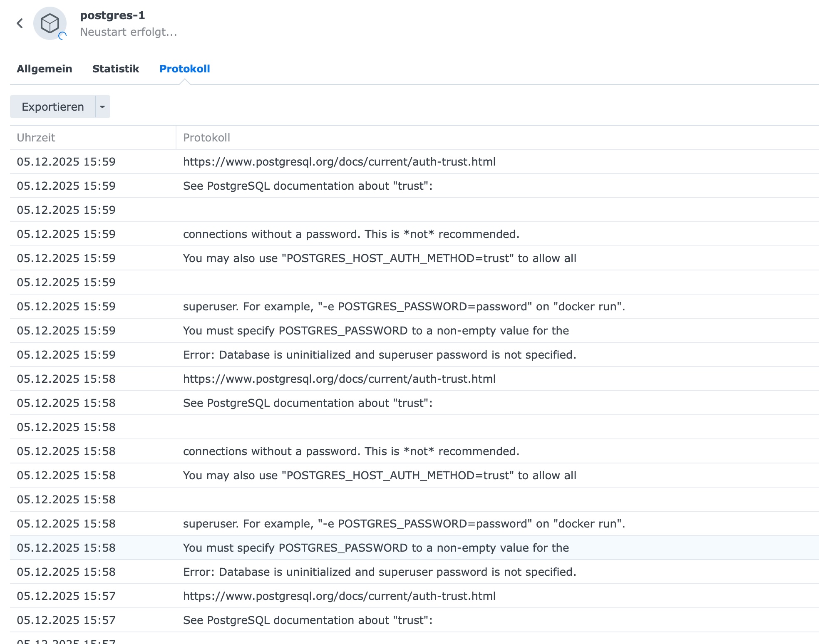Select the 15:59 superuser docker run example row

point(404,307)
